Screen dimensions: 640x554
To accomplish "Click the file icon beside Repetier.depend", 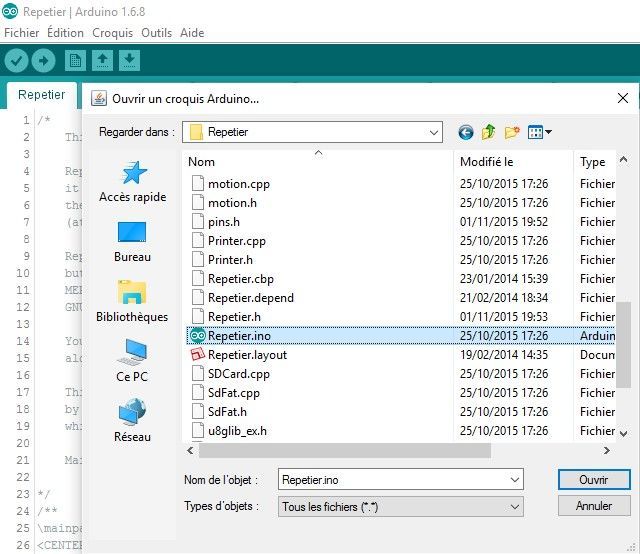I will click(198, 297).
